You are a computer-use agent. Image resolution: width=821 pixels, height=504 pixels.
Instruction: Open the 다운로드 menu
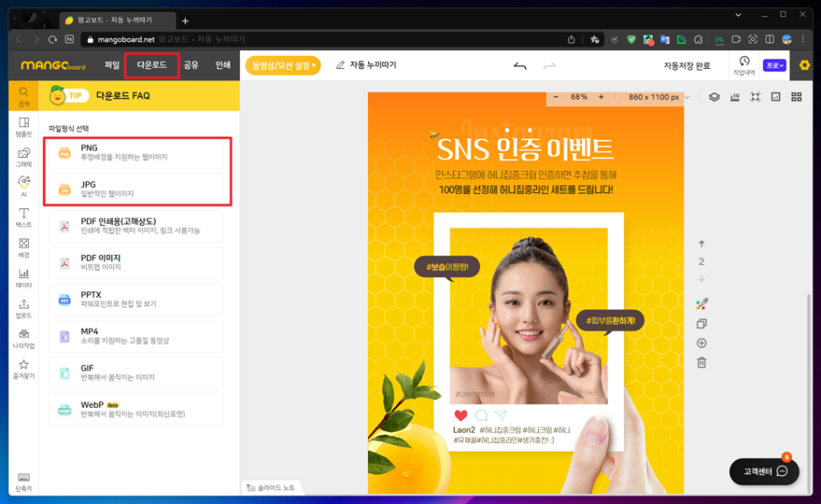click(152, 65)
